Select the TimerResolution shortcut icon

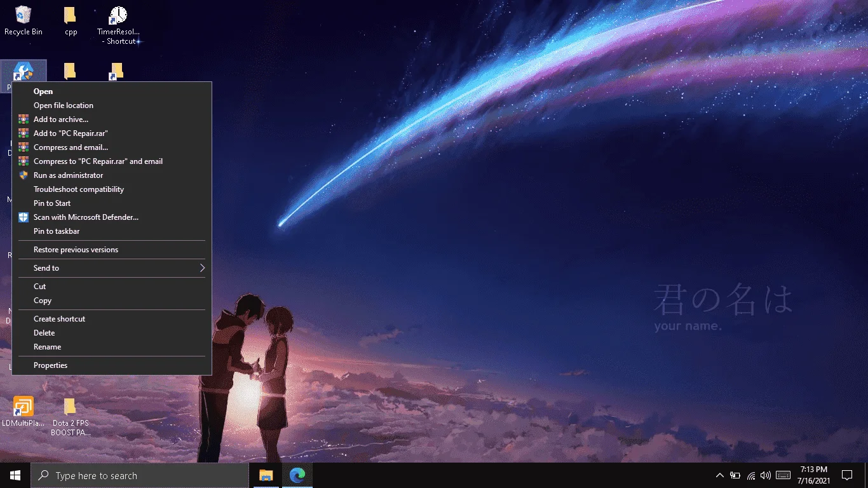coord(118,25)
